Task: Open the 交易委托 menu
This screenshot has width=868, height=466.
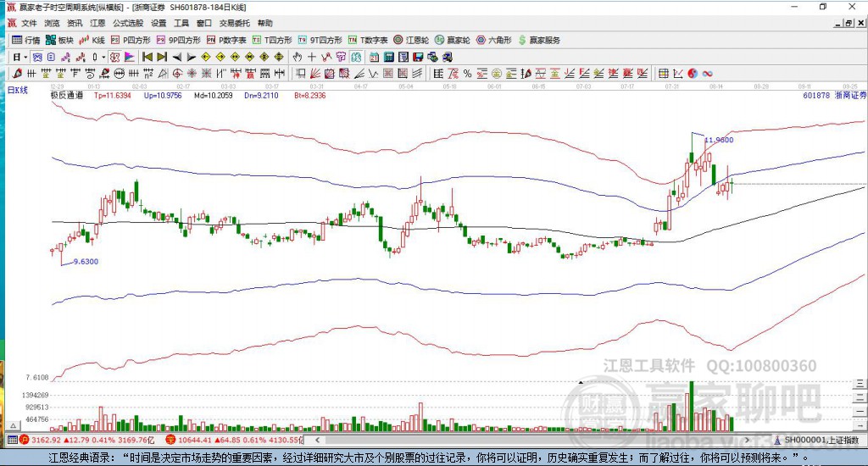Action: (x=234, y=23)
